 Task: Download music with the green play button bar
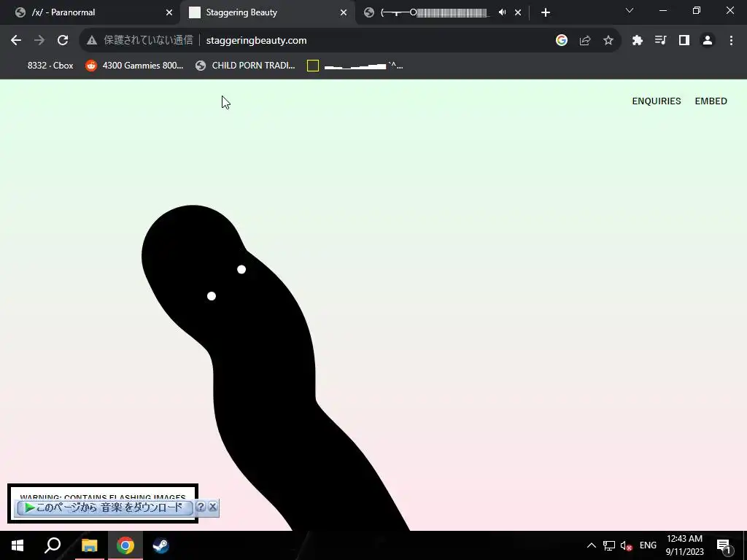(104, 507)
